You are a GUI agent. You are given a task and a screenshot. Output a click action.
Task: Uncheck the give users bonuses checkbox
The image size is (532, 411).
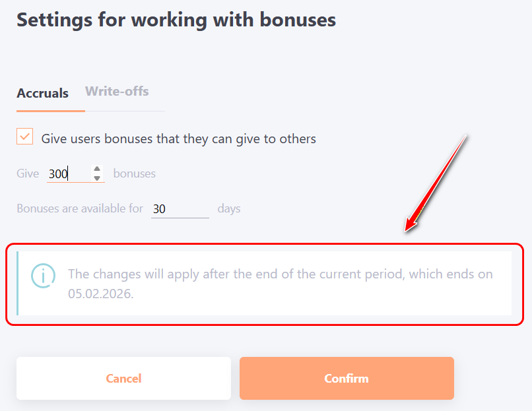[25, 137]
